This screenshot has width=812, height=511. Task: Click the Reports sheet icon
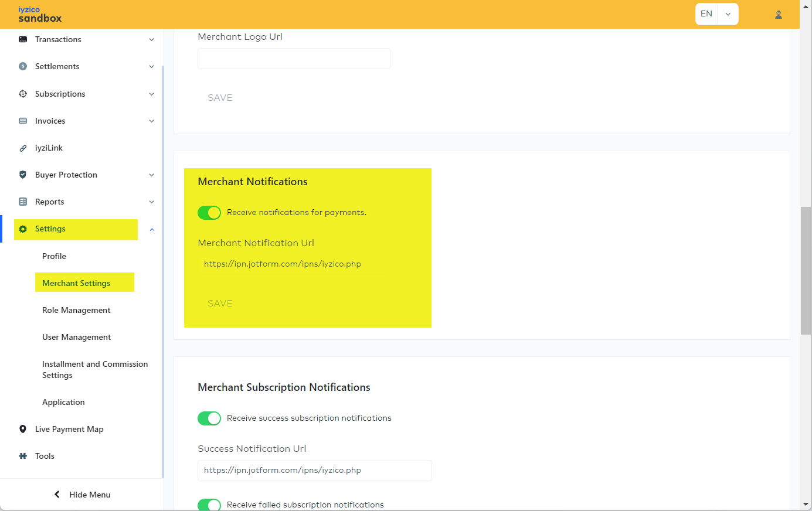[23, 202]
